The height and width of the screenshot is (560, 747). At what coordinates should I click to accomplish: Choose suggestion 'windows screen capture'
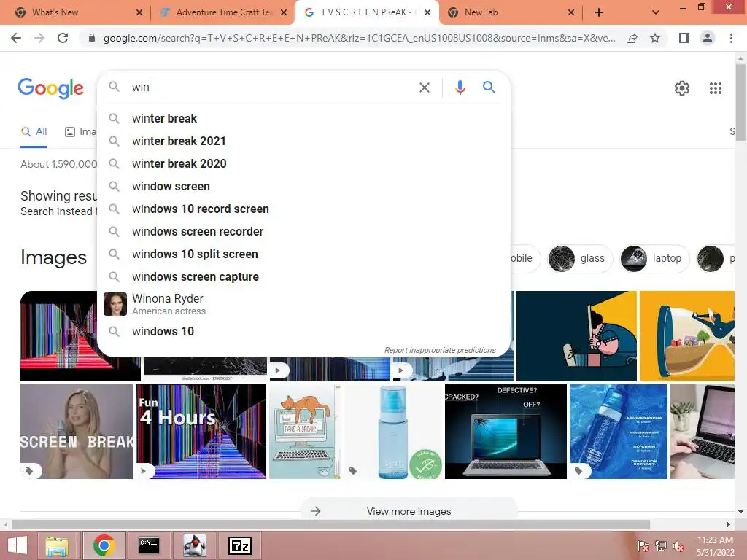click(x=303, y=276)
